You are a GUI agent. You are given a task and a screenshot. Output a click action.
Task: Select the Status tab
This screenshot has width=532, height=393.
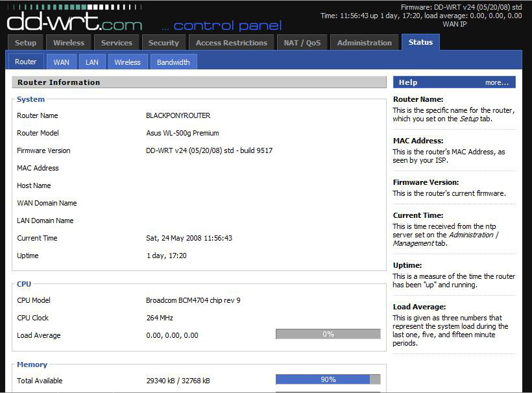pos(420,42)
